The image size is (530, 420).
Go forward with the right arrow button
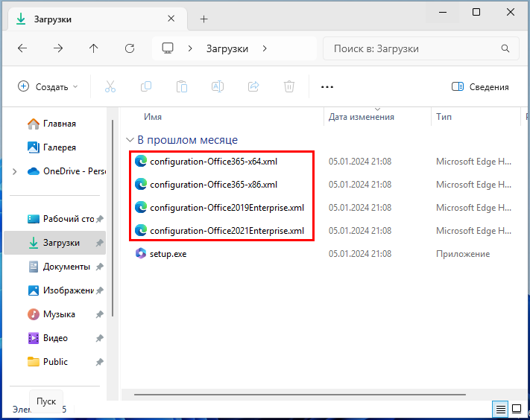58,48
